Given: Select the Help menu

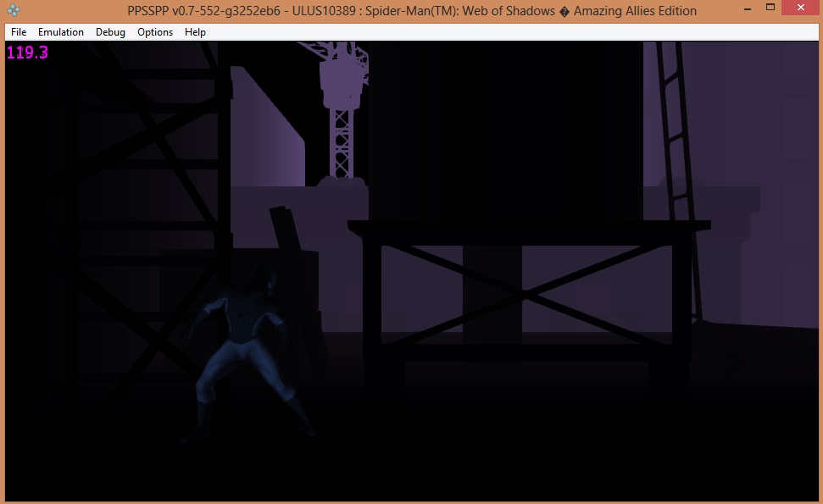Looking at the screenshot, I should tap(195, 32).
